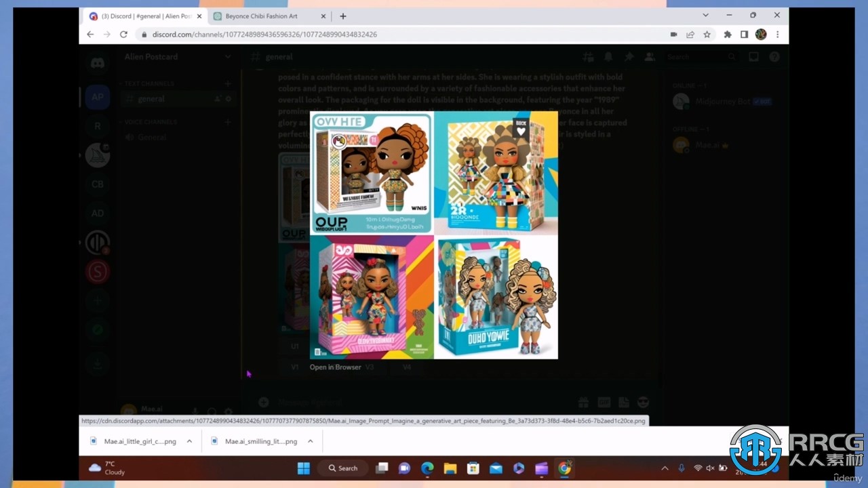This screenshot has height=488, width=868.
Task: Go forward in Chrome
Action: (x=107, y=35)
